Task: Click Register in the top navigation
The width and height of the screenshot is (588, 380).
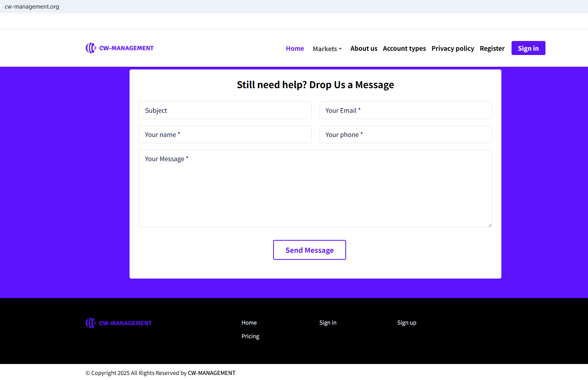Action: point(492,48)
